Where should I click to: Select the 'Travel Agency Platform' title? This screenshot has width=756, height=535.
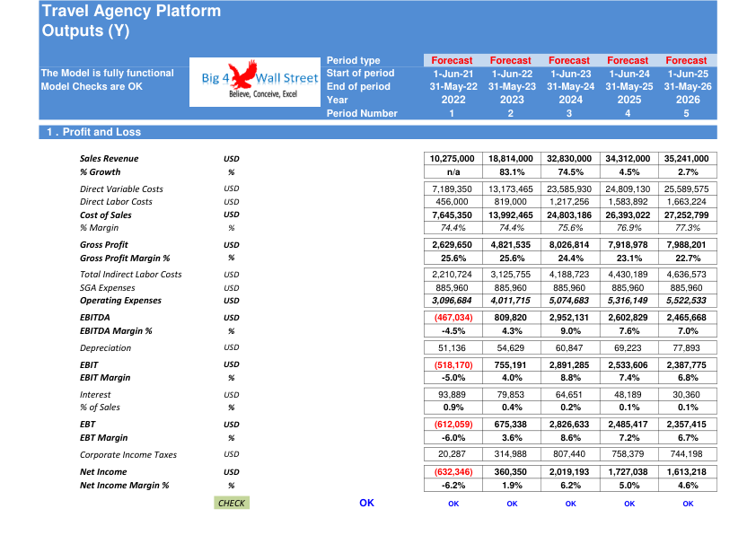tap(131, 11)
